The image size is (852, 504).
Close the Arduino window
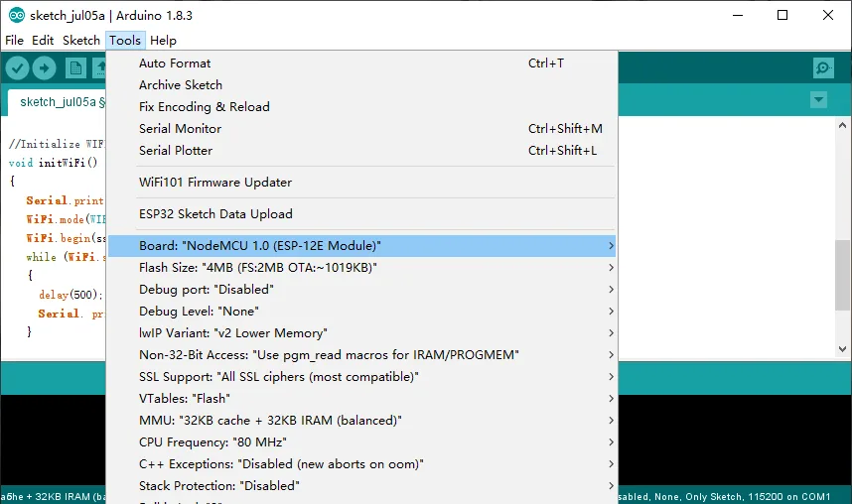tap(827, 15)
